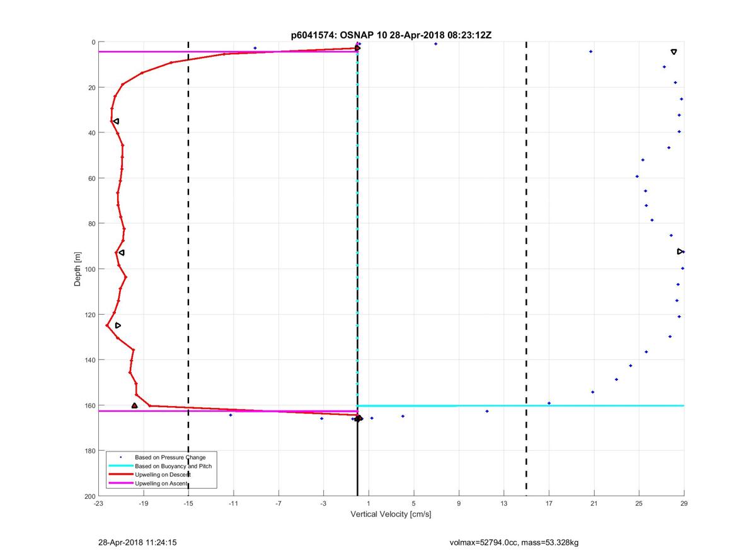Click the left-pointing triangle on red curve at 93 m
The height and width of the screenshot is (558, 756).
pyautogui.click(x=121, y=253)
